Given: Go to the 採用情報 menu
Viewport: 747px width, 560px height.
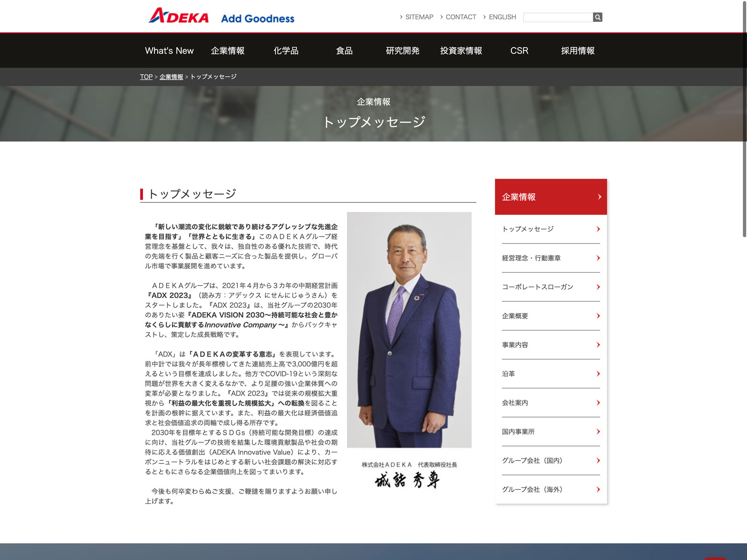Looking at the screenshot, I should [x=578, y=51].
